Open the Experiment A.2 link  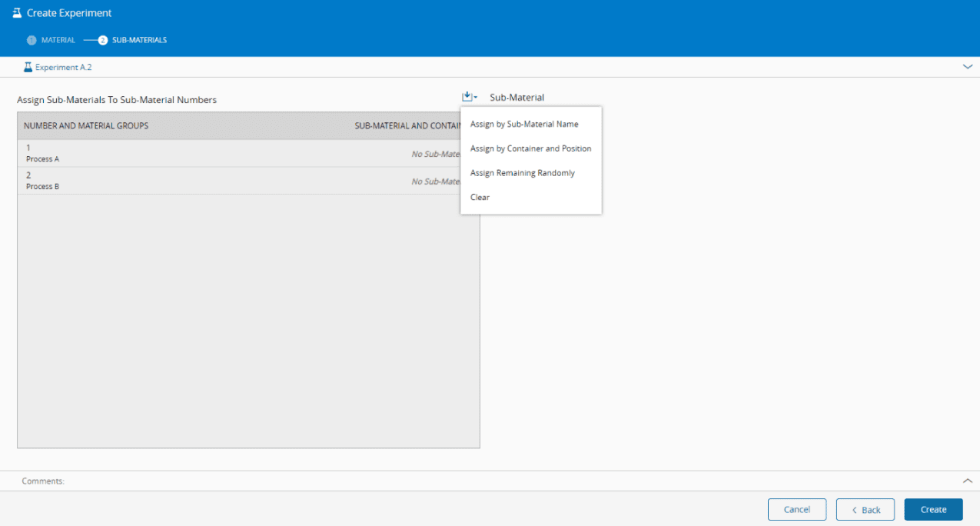(x=63, y=68)
